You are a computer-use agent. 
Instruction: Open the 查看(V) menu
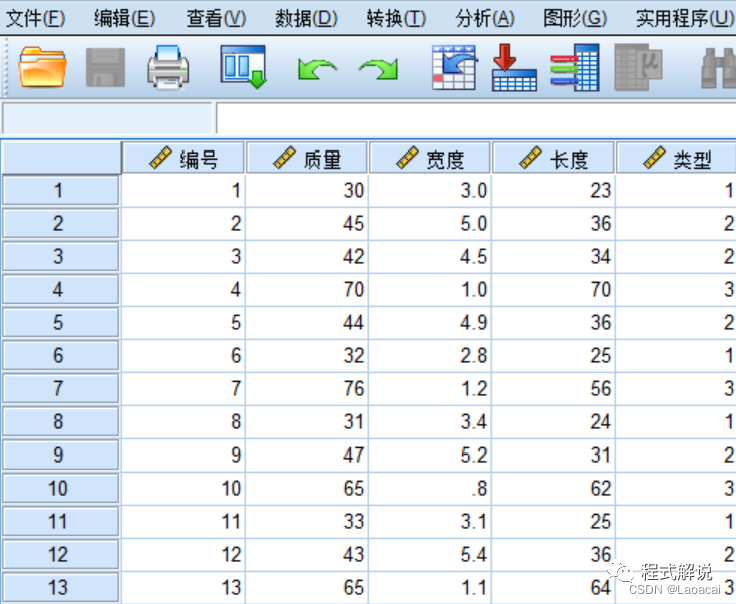pos(216,19)
